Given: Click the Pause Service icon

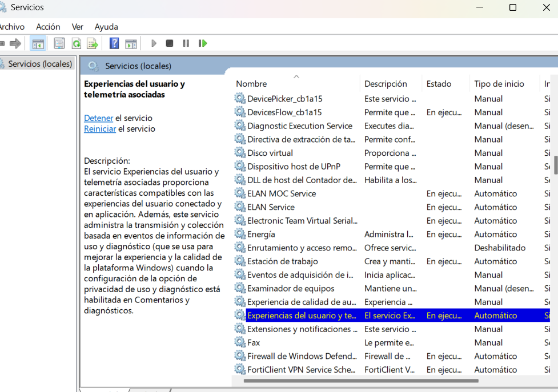Looking at the screenshot, I should (x=186, y=43).
